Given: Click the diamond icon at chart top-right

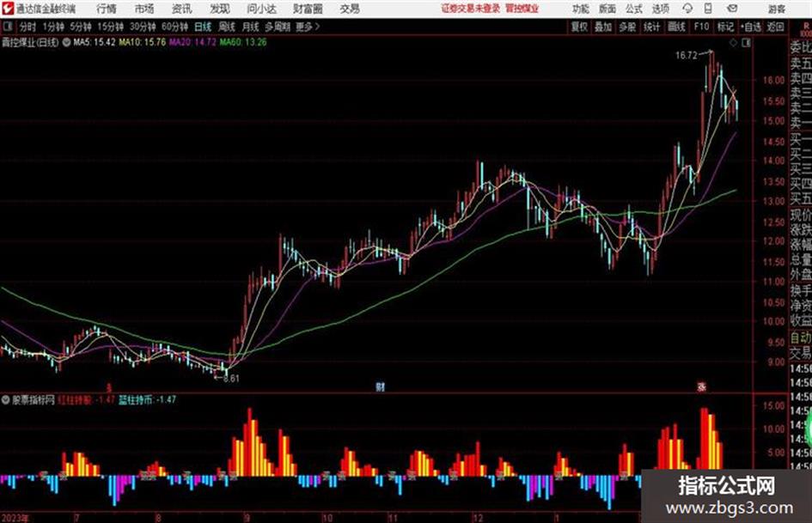Looking at the screenshot, I should (x=733, y=43).
